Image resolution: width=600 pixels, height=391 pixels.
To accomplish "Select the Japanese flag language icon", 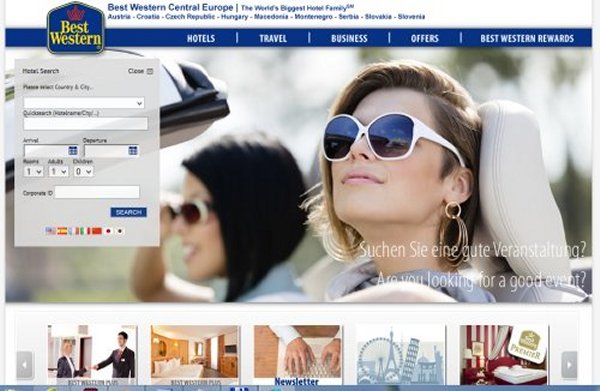I will click(108, 231).
